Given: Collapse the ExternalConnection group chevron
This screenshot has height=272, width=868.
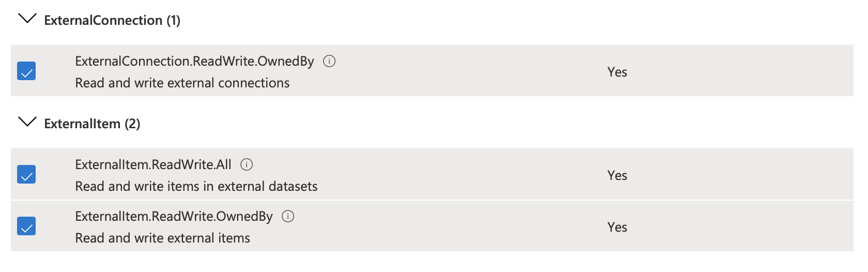Looking at the screenshot, I should (x=27, y=19).
